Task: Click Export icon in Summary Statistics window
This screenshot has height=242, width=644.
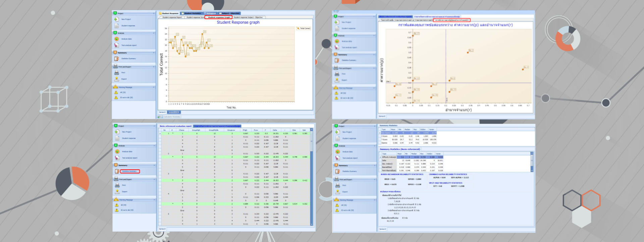Action: point(337,192)
